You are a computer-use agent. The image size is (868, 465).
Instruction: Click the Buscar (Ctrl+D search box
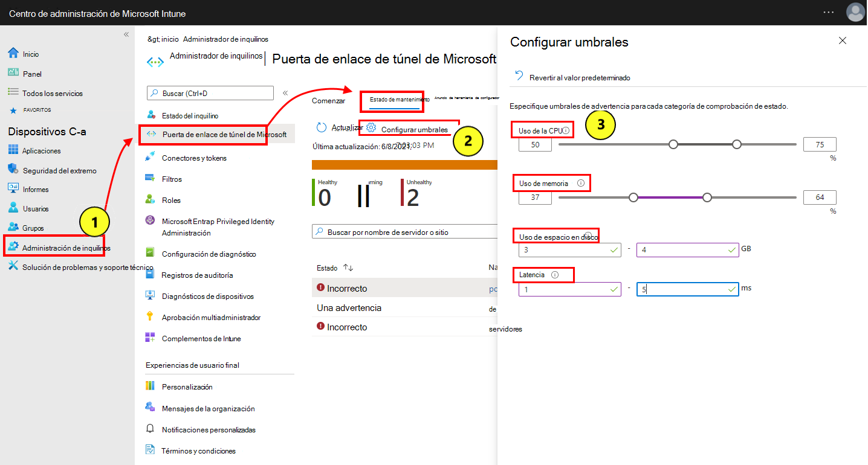point(210,93)
